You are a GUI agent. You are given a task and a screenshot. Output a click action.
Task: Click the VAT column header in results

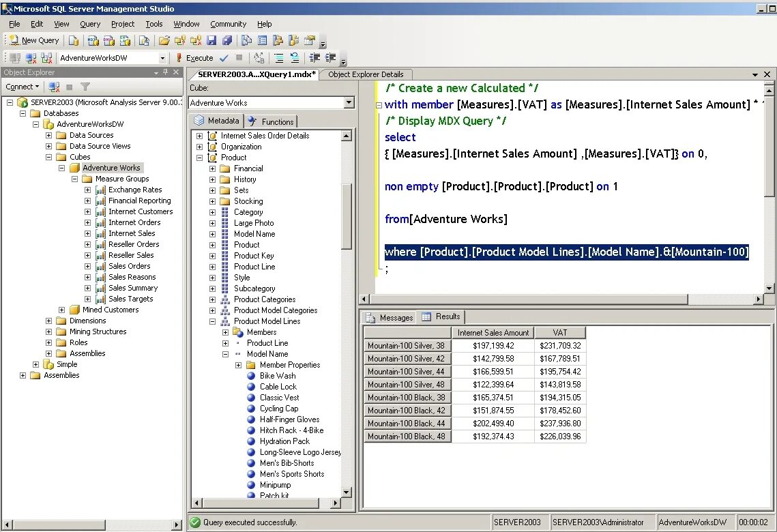pos(560,333)
